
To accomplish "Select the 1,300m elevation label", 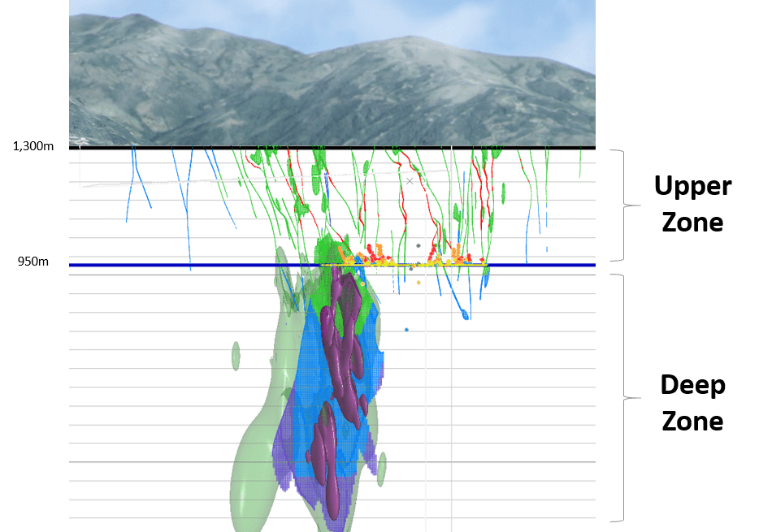I will coord(34,147).
